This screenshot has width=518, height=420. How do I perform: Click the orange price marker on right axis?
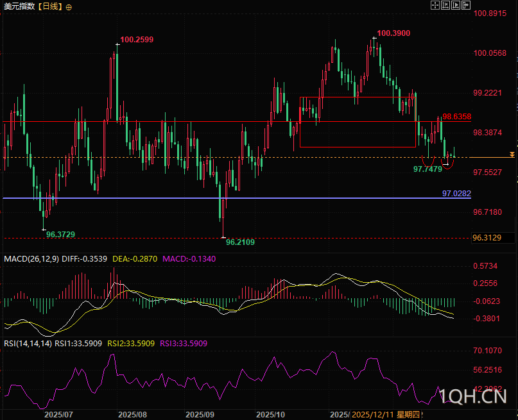[x=512, y=155]
